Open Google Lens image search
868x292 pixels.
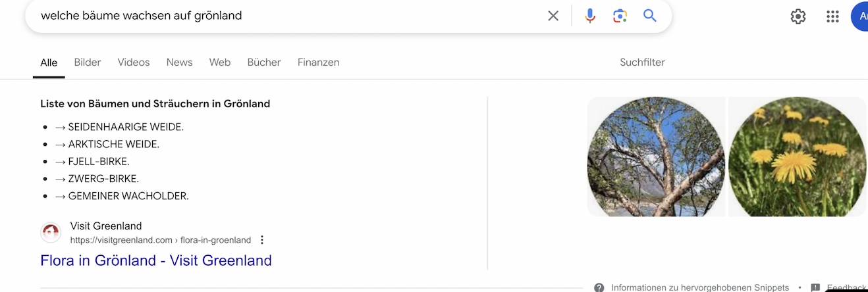click(x=620, y=16)
